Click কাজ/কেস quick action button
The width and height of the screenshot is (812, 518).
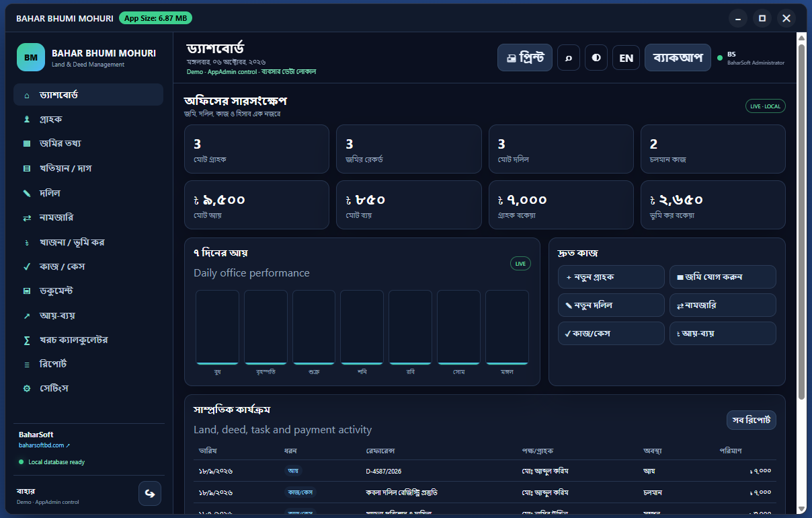pos(611,333)
